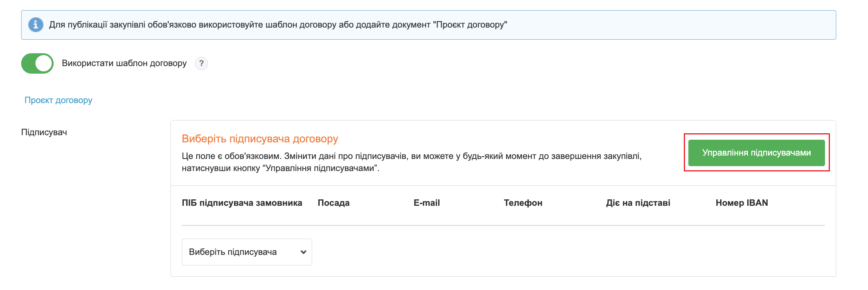Click the blue info icon in the banner

coord(36,25)
